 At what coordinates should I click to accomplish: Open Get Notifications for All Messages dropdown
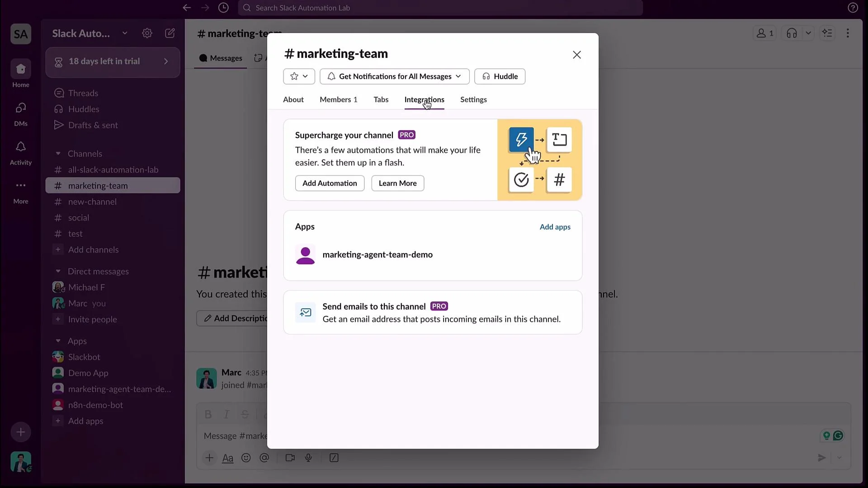(394, 76)
